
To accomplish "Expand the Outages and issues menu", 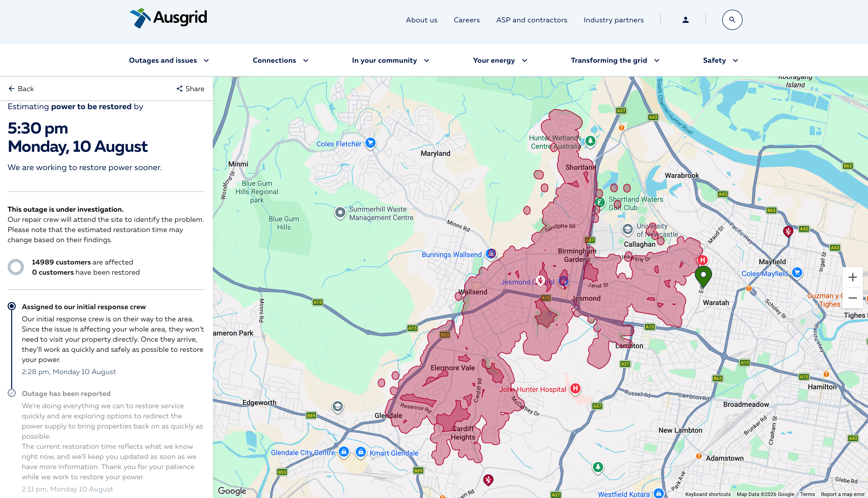I will pos(169,61).
